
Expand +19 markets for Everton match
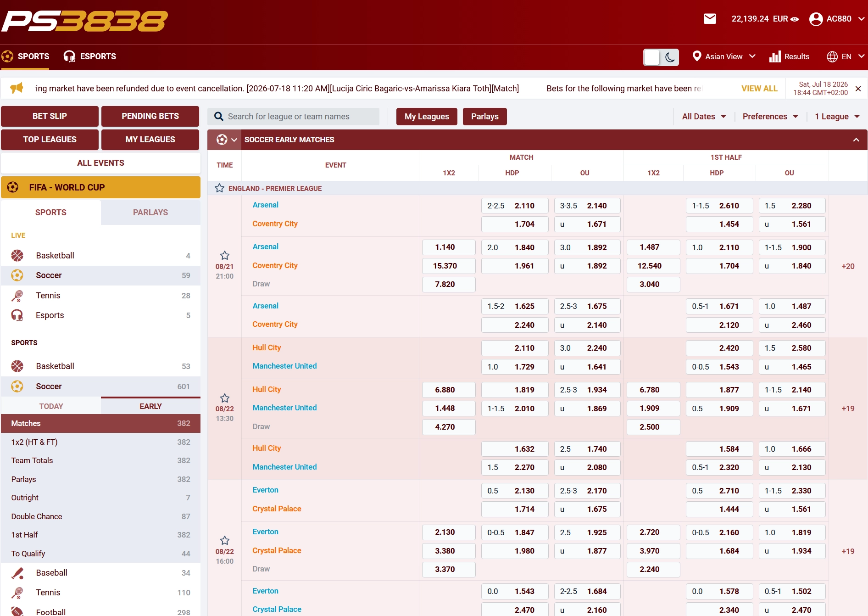click(848, 551)
